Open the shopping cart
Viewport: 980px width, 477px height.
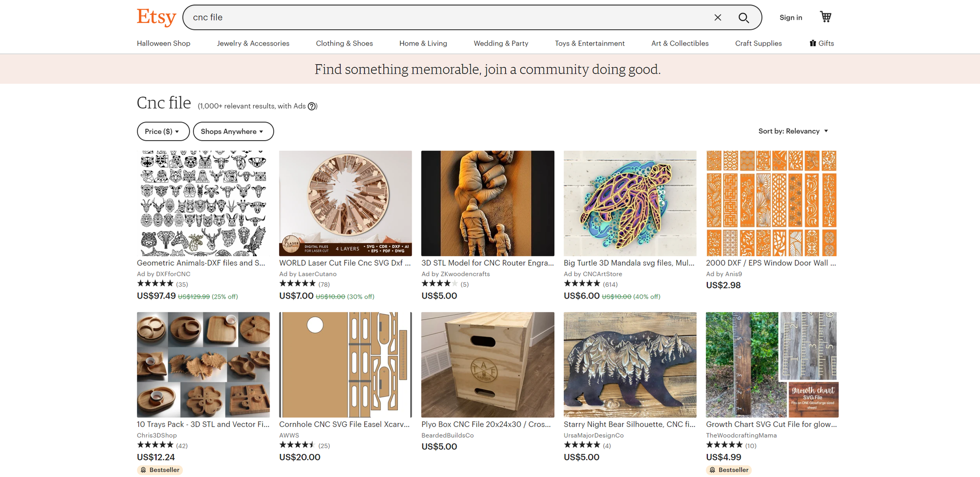click(826, 16)
